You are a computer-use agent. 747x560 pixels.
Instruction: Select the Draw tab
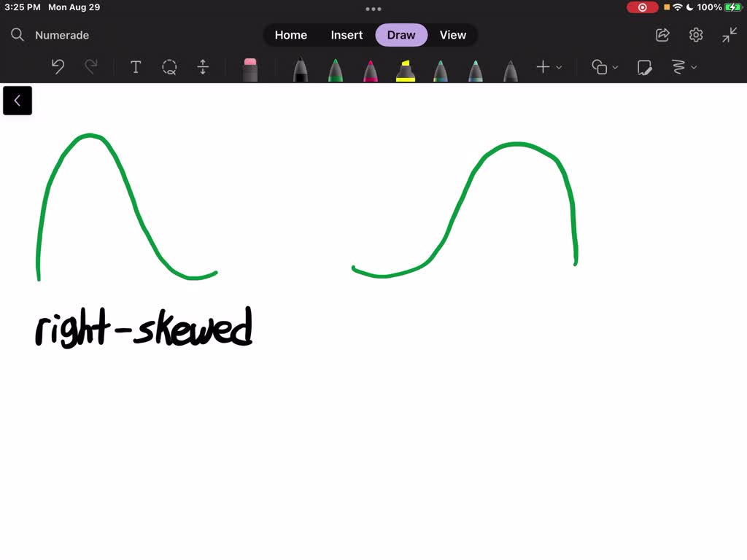(x=401, y=35)
